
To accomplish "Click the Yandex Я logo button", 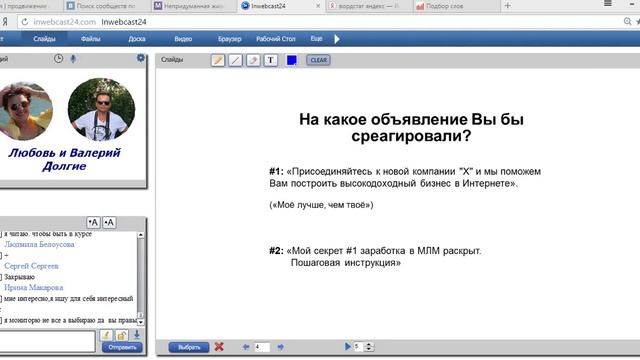I will coord(5,22).
